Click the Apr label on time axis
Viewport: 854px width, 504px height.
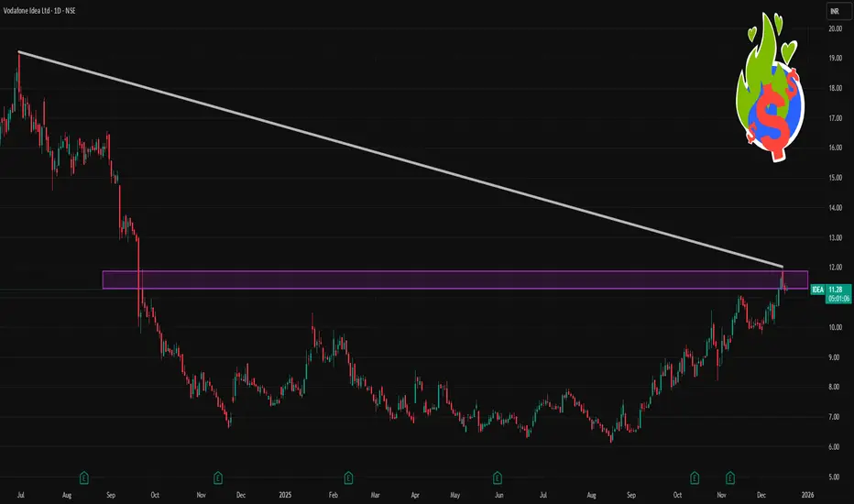(x=415, y=495)
